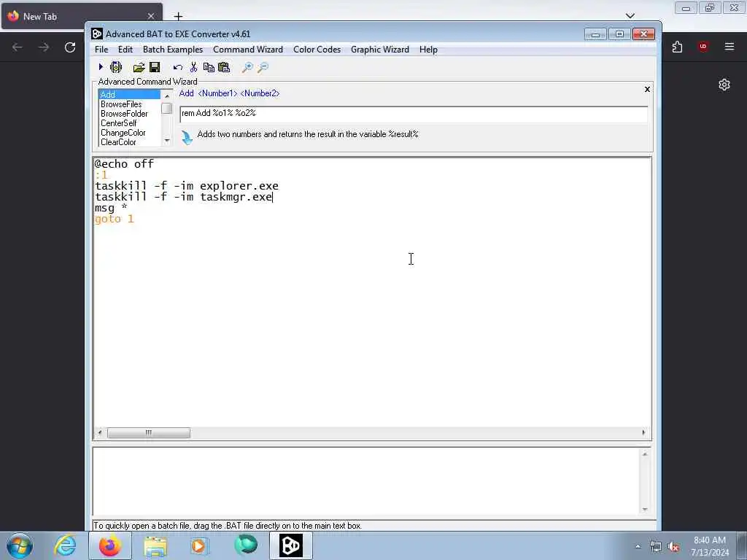The image size is (747, 560).
Task: Close the Advanced Command Wizard panel
Action: tap(647, 89)
